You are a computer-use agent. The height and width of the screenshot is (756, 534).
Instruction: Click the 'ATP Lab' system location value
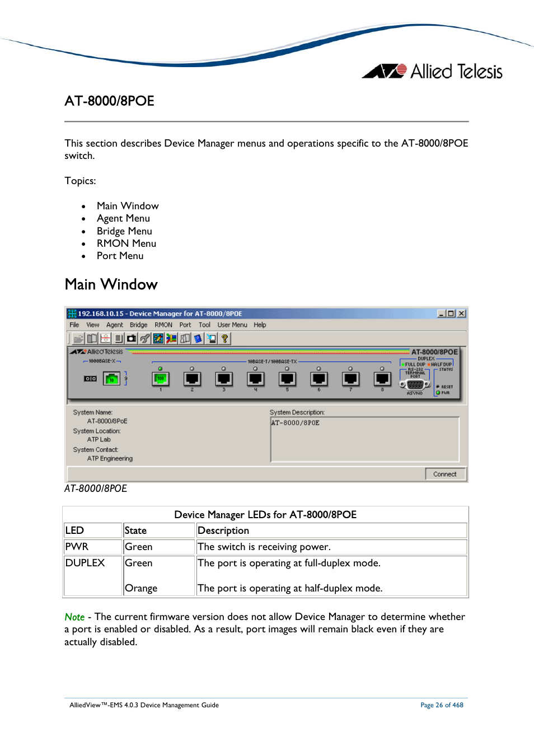pos(99,440)
